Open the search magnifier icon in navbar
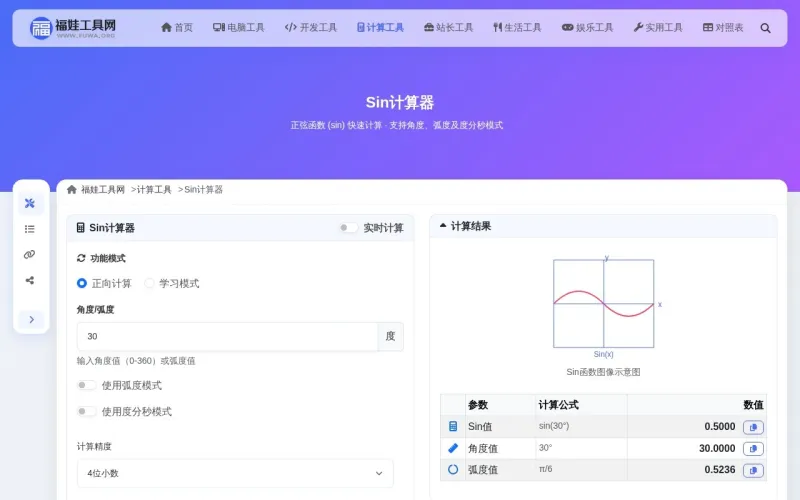 (x=765, y=28)
